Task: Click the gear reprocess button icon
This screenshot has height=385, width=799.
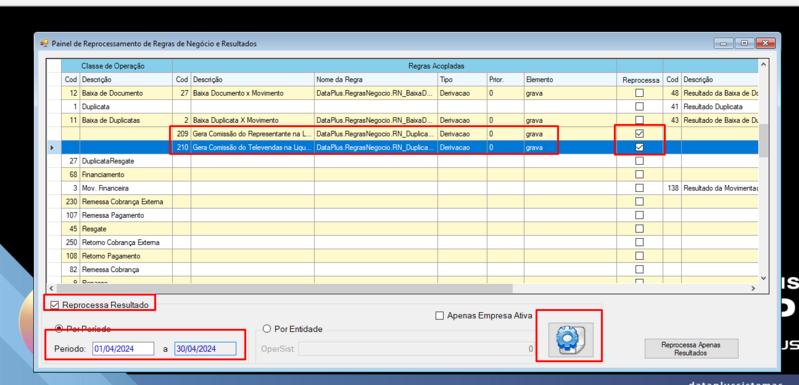Action: click(571, 340)
